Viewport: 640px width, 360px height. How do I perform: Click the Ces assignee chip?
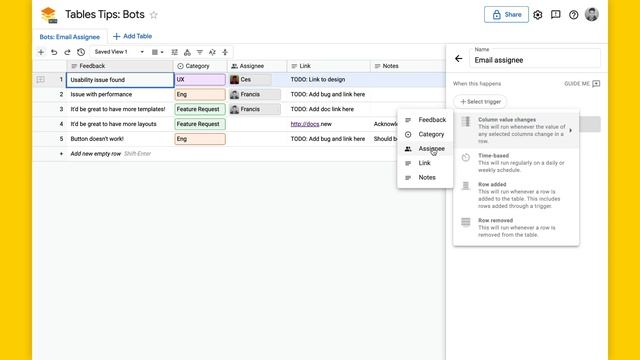tap(250, 80)
